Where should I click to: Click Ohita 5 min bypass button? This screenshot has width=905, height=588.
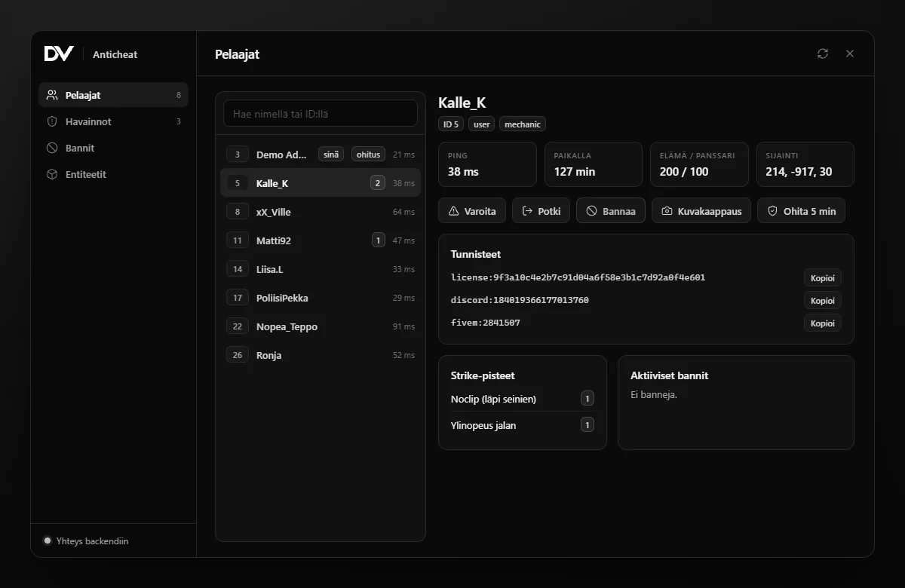(x=802, y=211)
